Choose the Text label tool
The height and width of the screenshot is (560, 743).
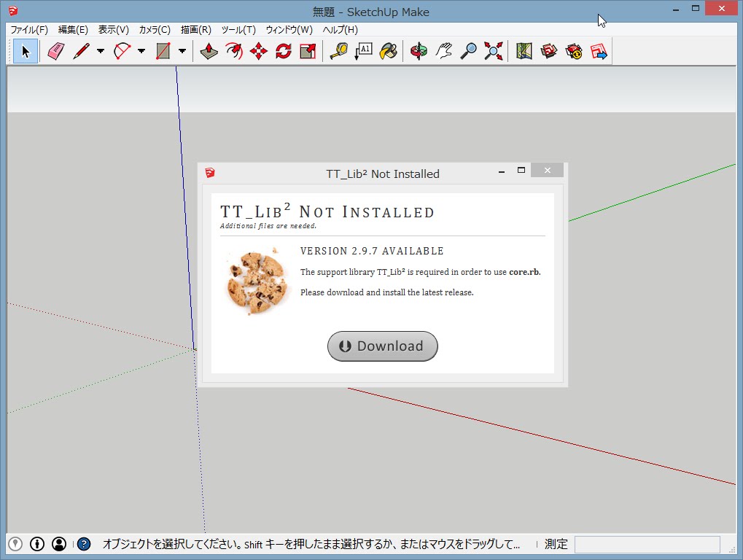[363, 51]
